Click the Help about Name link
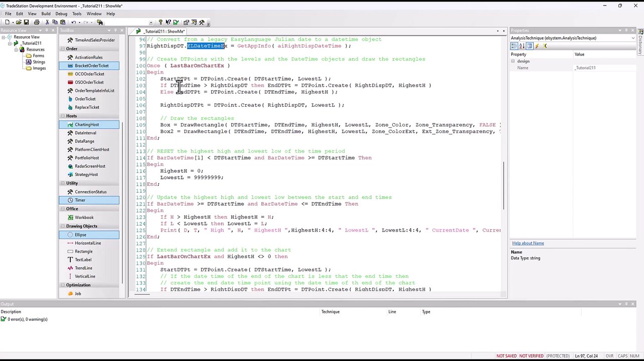The image size is (644, 361). coord(528,243)
